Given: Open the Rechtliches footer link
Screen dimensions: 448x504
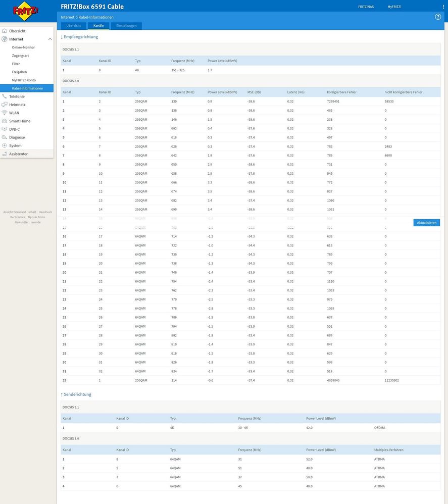Looking at the screenshot, I should click(x=17, y=217).
